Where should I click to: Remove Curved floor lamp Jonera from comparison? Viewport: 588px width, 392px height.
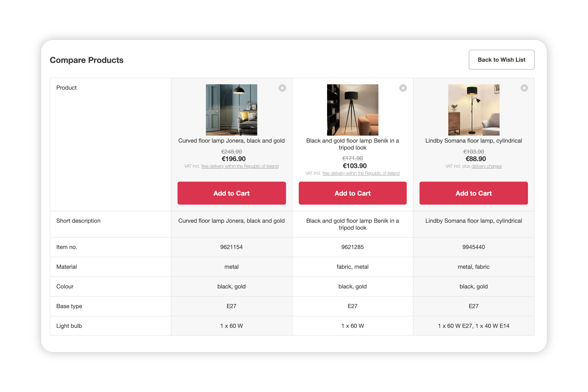point(282,88)
